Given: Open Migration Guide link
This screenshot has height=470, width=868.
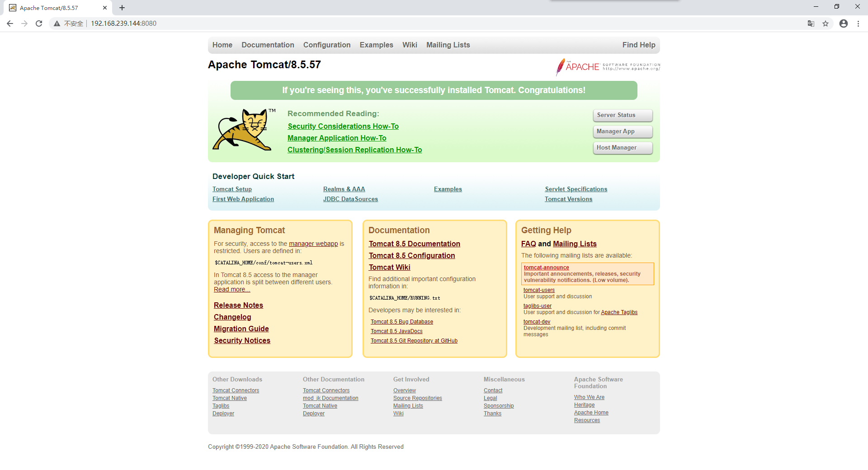Looking at the screenshot, I should click(x=241, y=329).
